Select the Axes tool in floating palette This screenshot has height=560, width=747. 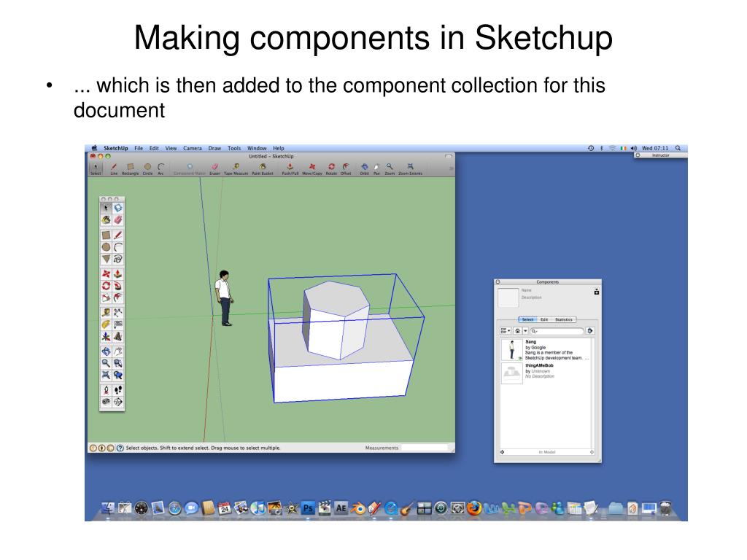pyautogui.click(x=106, y=337)
